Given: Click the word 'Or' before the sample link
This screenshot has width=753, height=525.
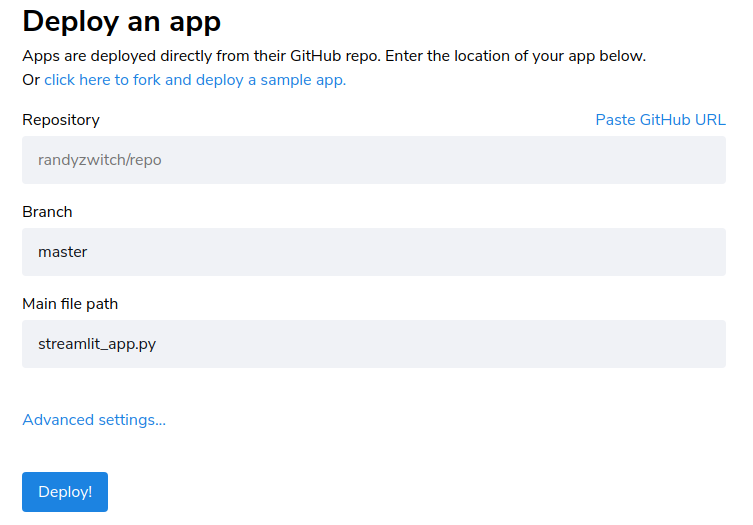Looking at the screenshot, I should (x=31, y=80).
